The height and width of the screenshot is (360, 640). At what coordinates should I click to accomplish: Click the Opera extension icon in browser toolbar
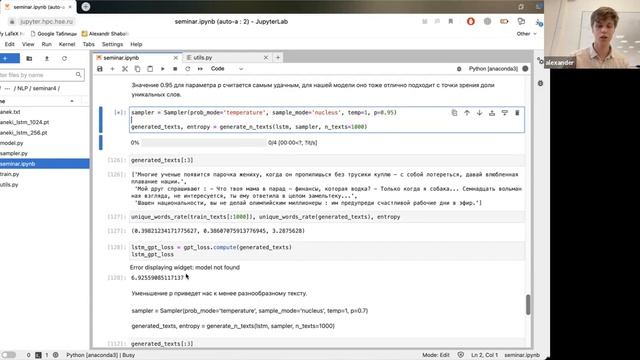click(x=471, y=21)
